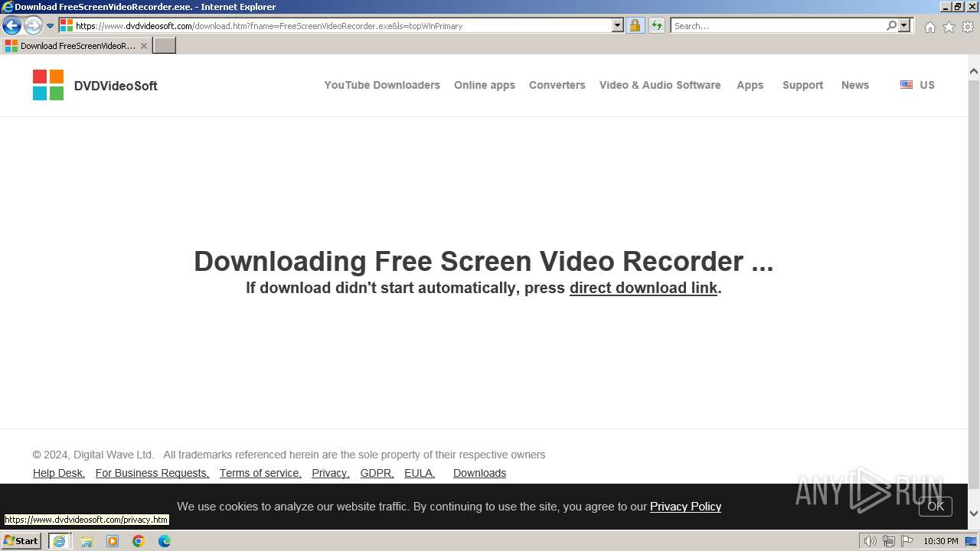
Task: Open Google Chrome taskbar icon
Action: click(x=139, y=541)
